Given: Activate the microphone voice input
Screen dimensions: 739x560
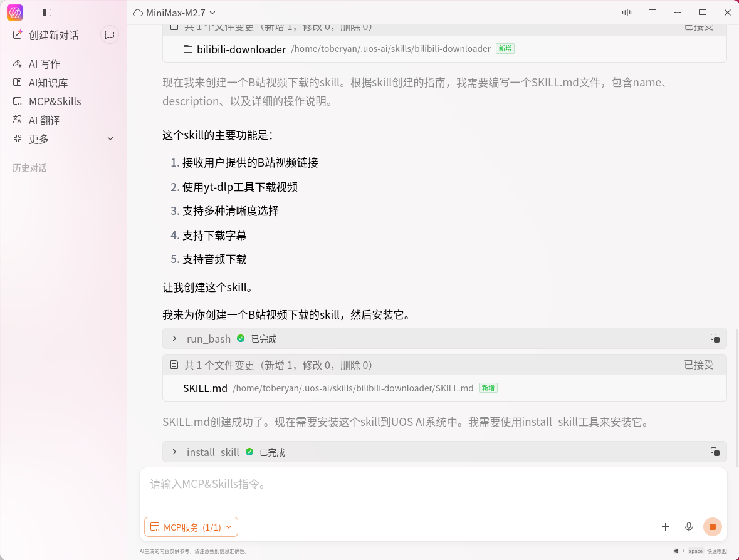Looking at the screenshot, I should pos(689,527).
